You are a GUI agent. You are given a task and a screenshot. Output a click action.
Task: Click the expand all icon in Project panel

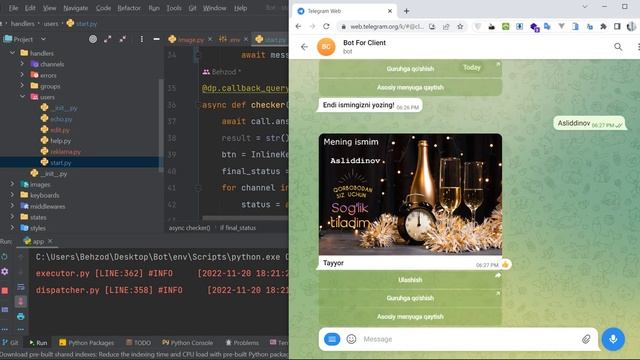[107, 39]
